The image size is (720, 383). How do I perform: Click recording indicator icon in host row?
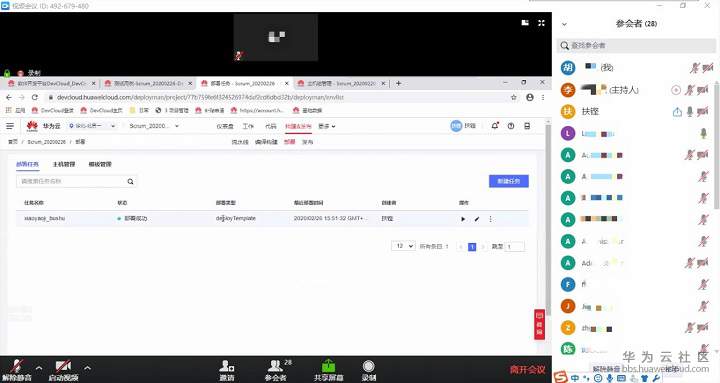[675, 90]
